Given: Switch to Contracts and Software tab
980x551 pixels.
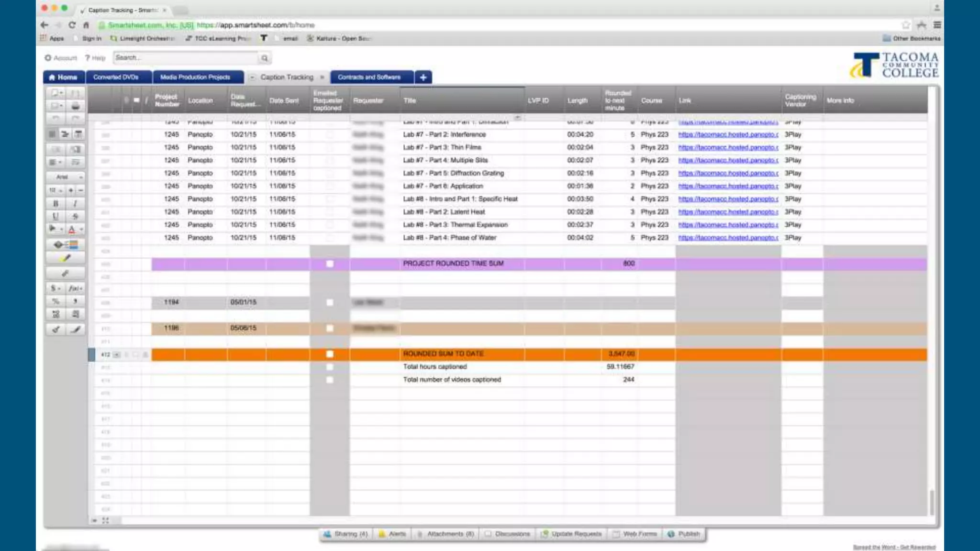Looking at the screenshot, I should [372, 77].
